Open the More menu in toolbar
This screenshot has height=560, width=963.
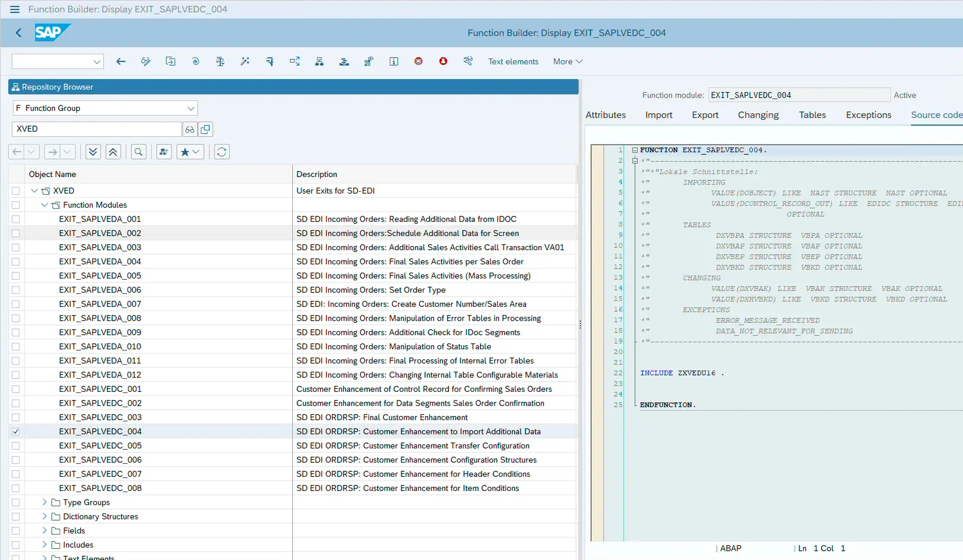coord(567,61)
